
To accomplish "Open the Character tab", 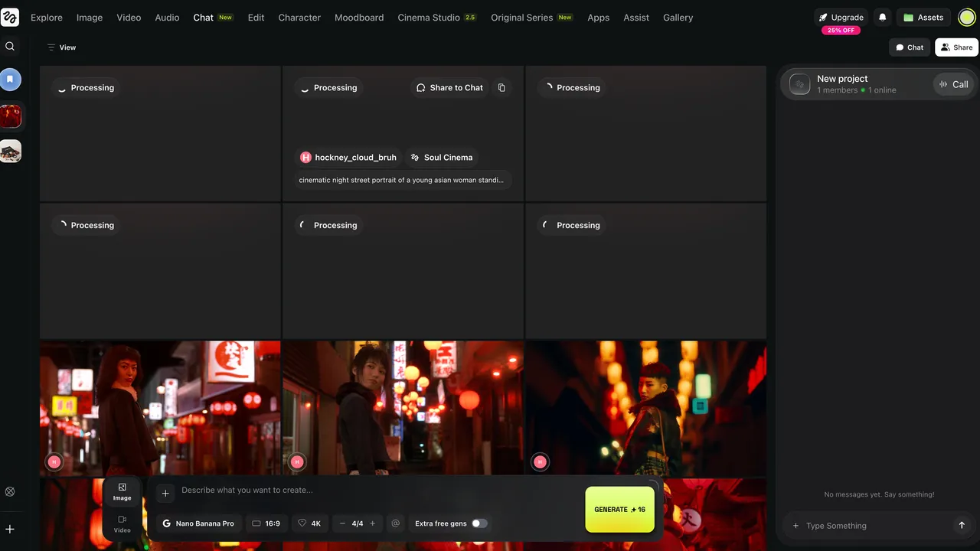I will 299,17.
